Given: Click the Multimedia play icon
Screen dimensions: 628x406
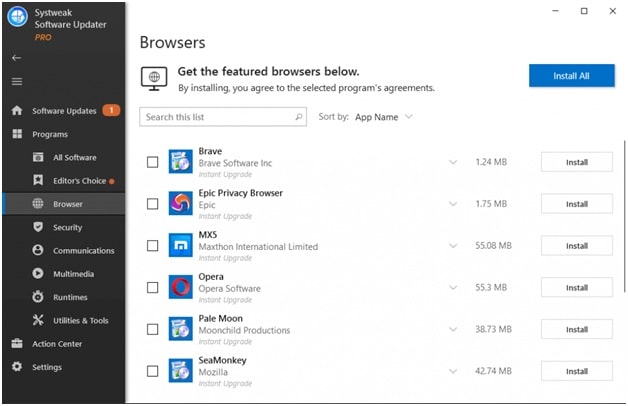Looking at the screenshot, I should pyautogui.click(x=38, y=273).
